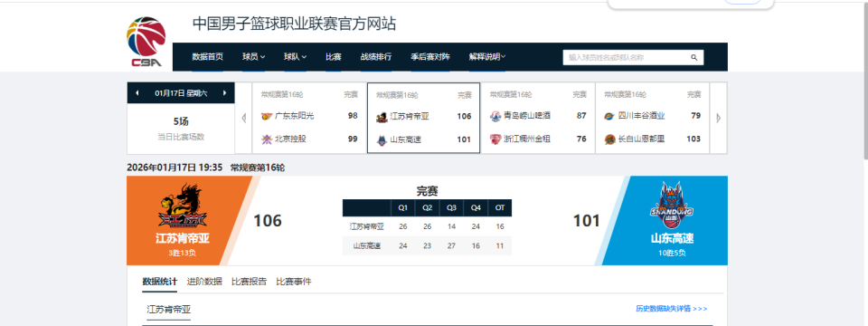This screenshot has width=868, height=326.
Task: Click 山东高速 row label in quarter table
Action: pyautogui.click(x=366, y=245)
